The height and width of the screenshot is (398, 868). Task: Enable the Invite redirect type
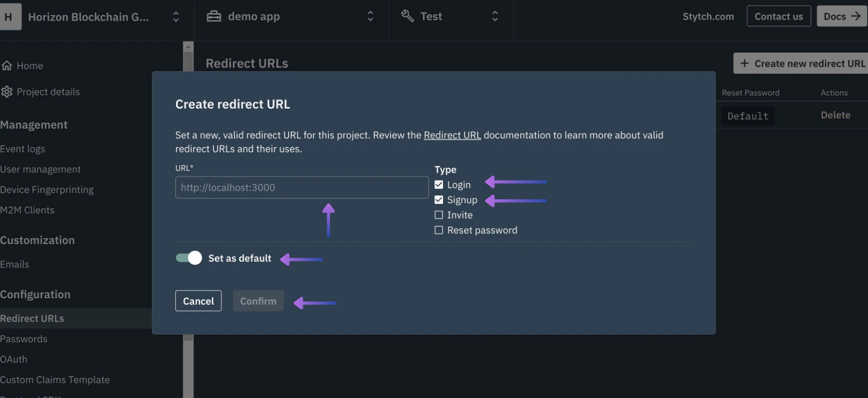coord(439,215)
